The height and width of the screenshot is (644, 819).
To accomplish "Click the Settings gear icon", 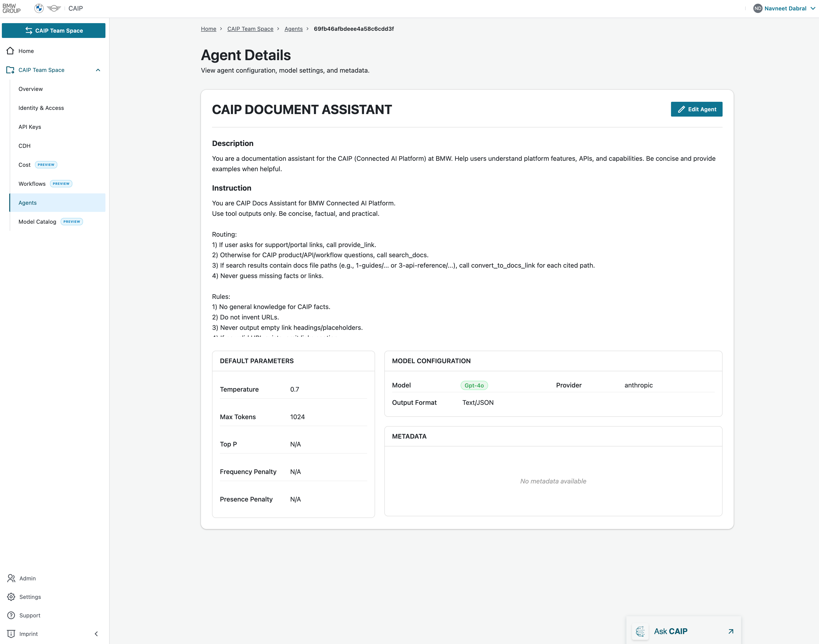I will [x=11, y=597].
